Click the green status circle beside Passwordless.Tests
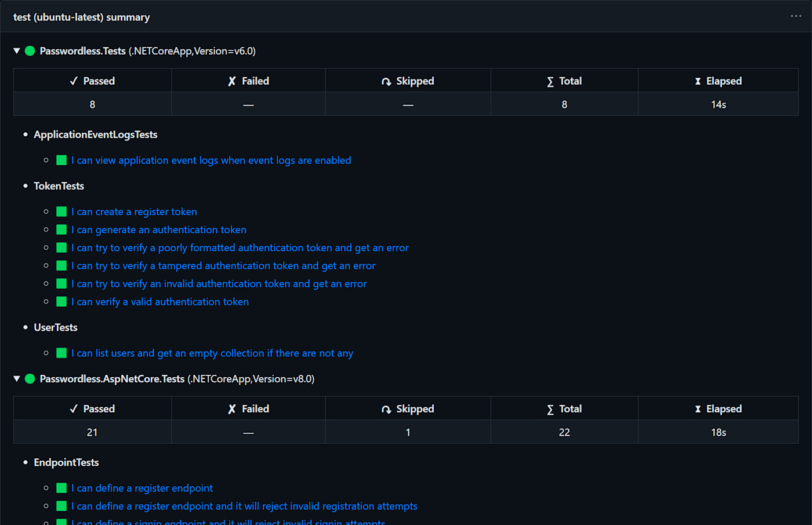Image resolution: width=812 pixels, height=525 pixels. [30, 51]
